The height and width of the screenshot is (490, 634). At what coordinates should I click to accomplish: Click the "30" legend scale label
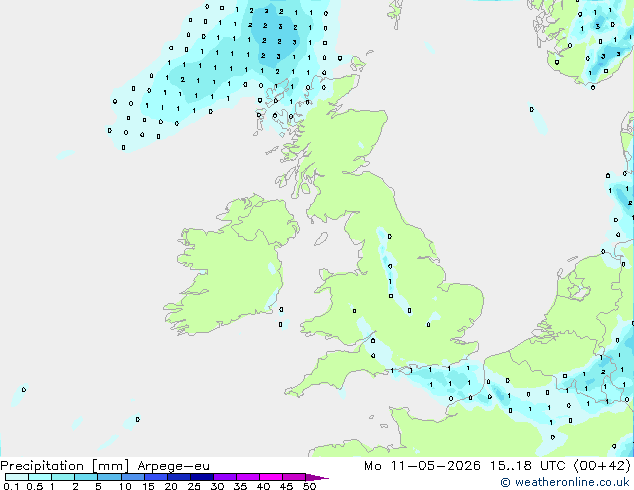click(217, 486)
